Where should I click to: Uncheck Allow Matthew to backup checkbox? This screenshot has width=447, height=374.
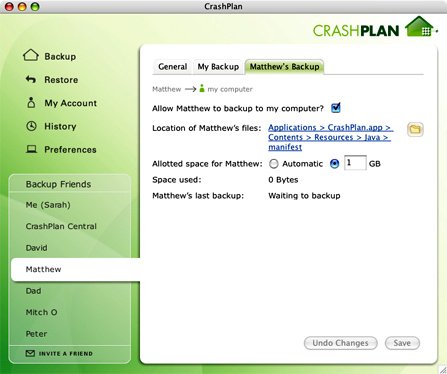(x=336, y=108)
